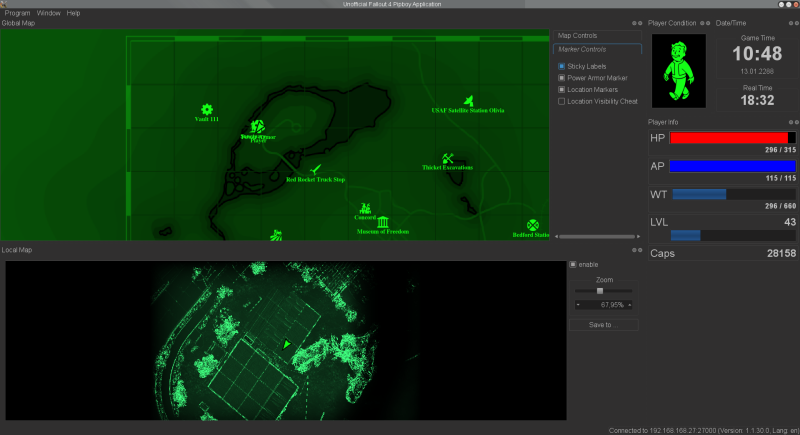
Task: Click the blue AP progress bar
Action: click(x=733, y=166)
